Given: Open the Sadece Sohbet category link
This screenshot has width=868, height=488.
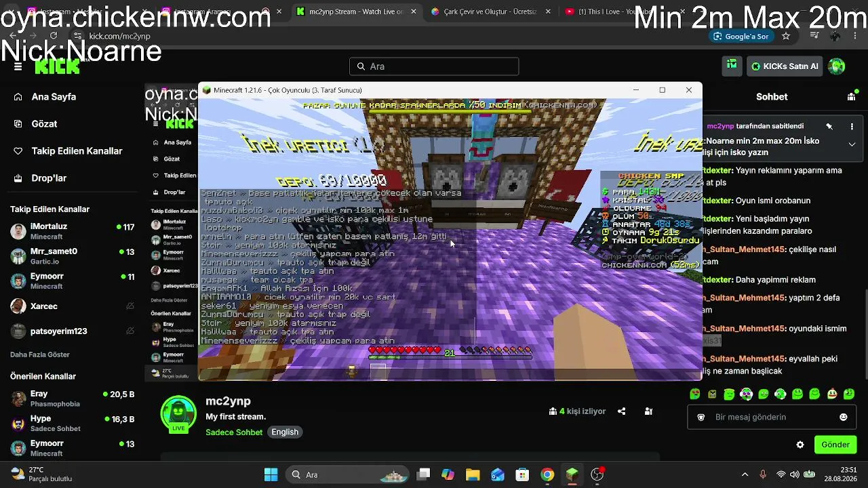Looking at the screenshot, I should click(234, 432).
